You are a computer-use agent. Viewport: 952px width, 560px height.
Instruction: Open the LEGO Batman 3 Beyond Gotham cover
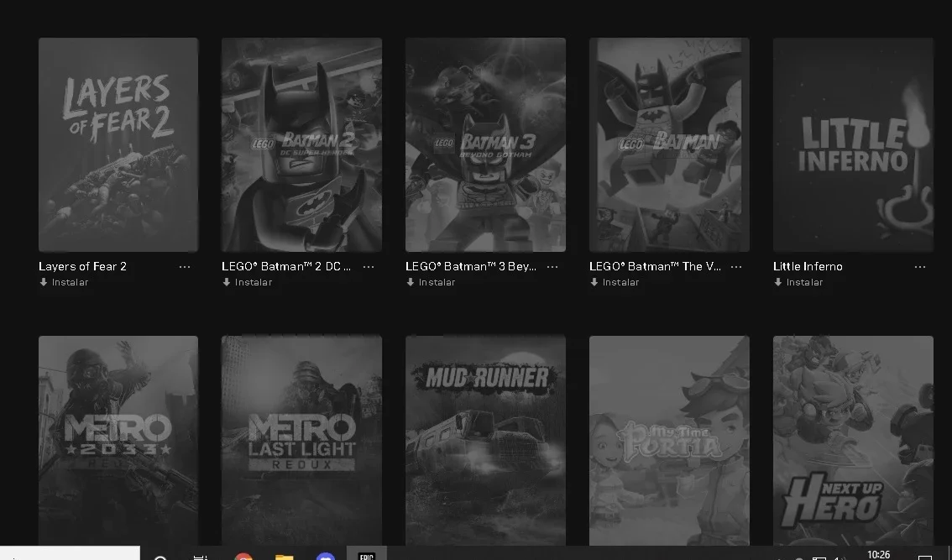click(486, 144)
